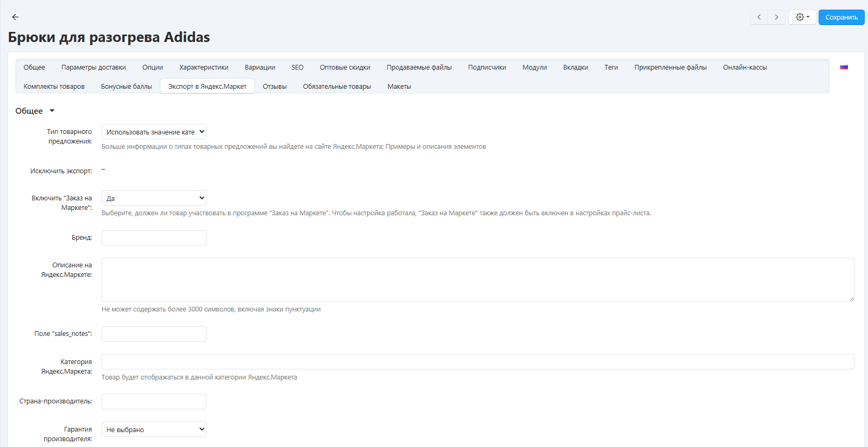The height and width of the screenshot is (447, 868).
Task: Go to next product arrow
Action: pos(777,17)
